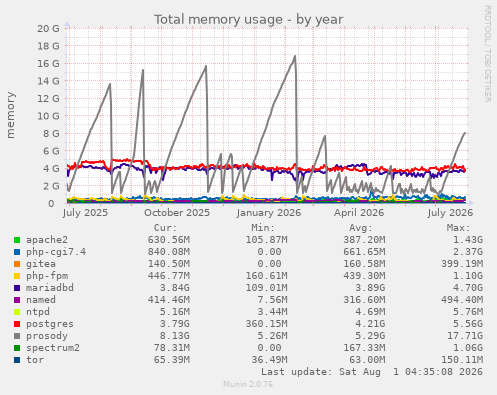Click the mariadbd dark blue legend swatch
Viewport: 497px width, 395px height.
[17, 288]
